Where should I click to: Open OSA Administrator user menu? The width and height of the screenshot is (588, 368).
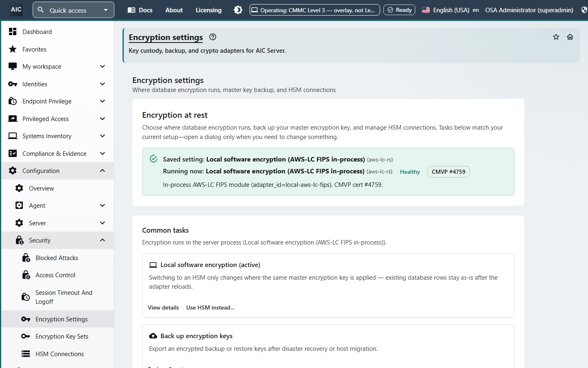click(529, 10)
